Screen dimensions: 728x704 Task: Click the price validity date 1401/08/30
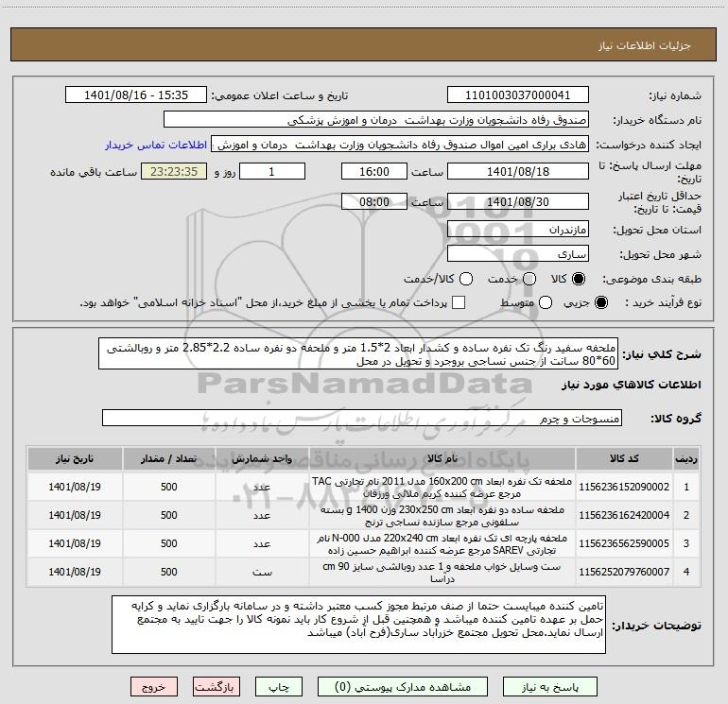tap(518, 201)
